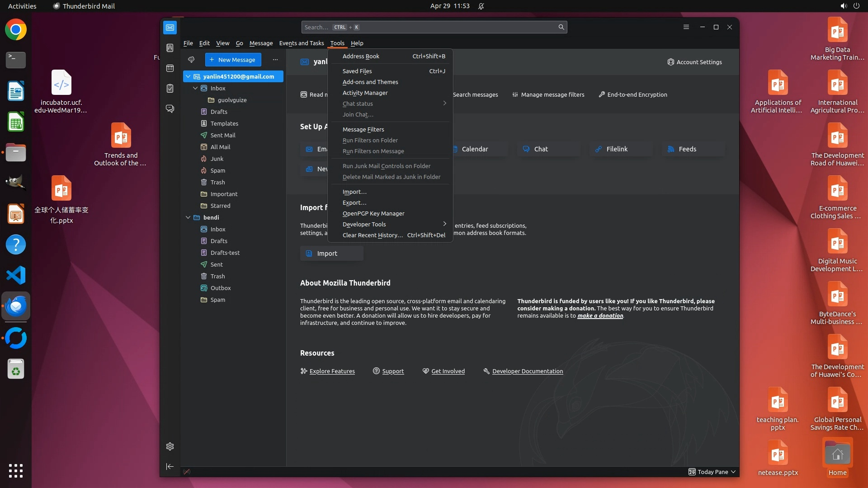Select Message Filters from Tools menu
The width and height of the screenshot is (868, 488).
click(x=363, y=129)
